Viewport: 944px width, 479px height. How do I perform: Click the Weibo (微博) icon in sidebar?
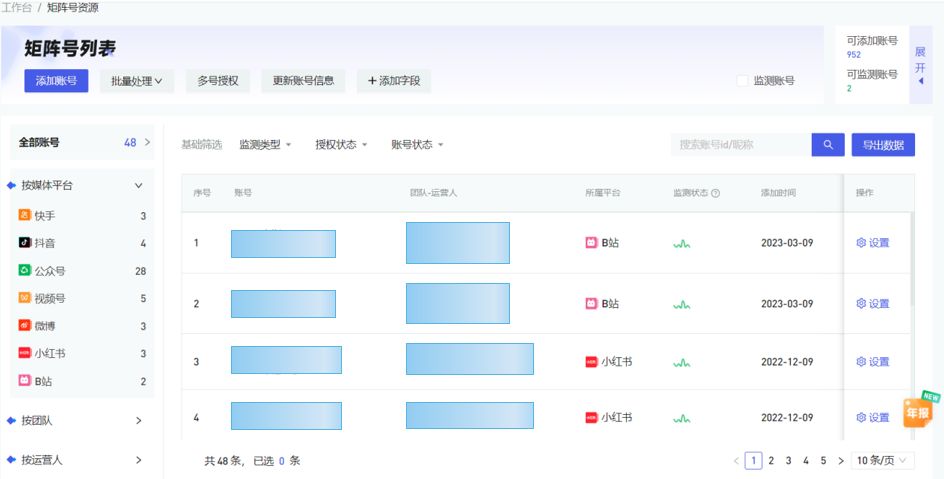(x=24, y=326)
